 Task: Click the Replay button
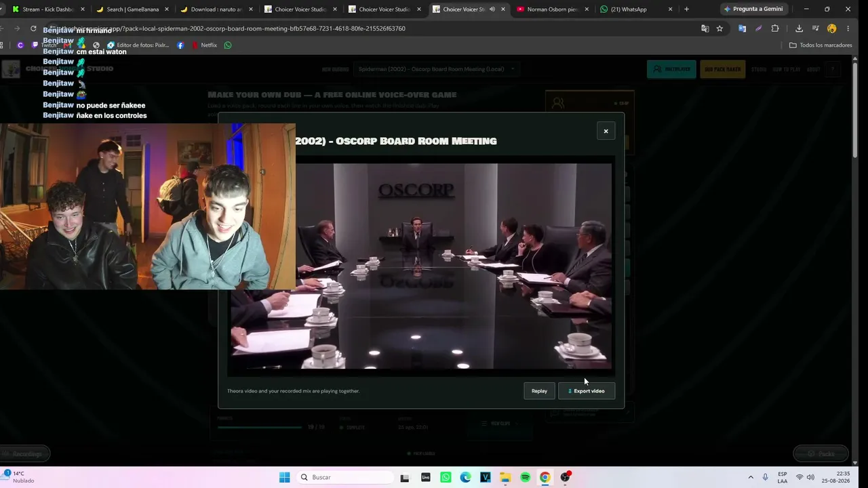click(x=539, y=391)
